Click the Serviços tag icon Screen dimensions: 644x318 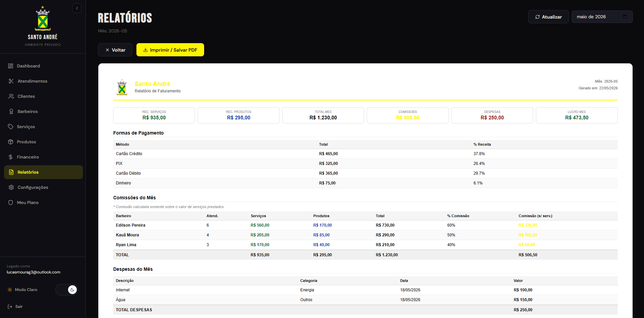[11, 127]
